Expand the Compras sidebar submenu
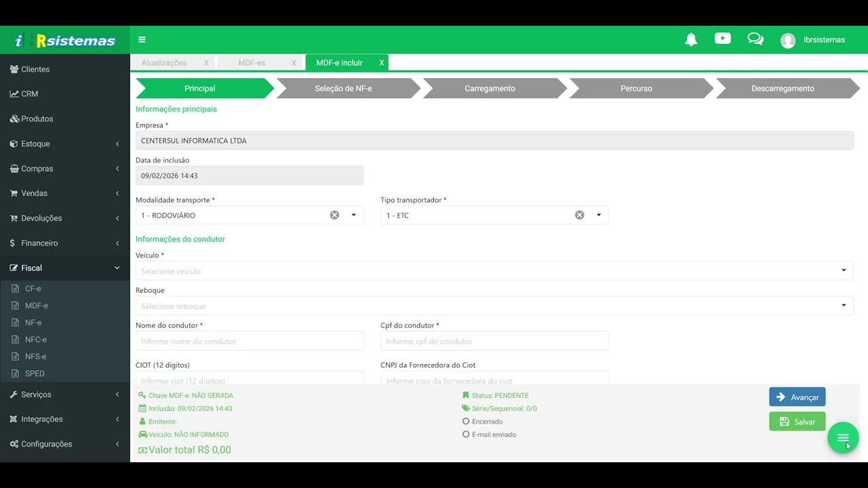Viewport: 868px width, 488px height. pos(117,169)
